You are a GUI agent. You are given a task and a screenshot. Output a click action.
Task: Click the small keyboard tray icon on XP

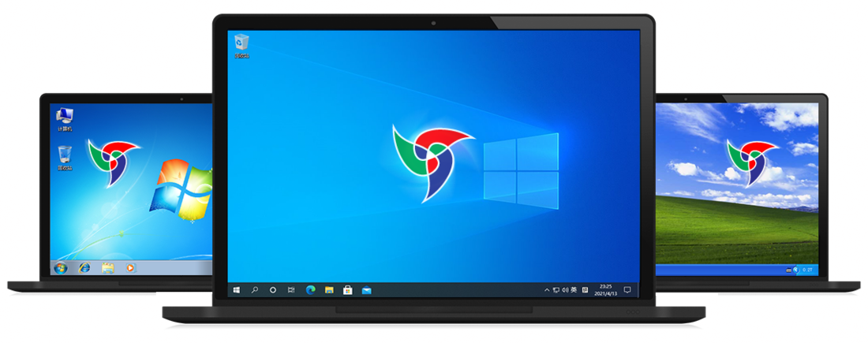pyautogui.click(x=789, y=270)
